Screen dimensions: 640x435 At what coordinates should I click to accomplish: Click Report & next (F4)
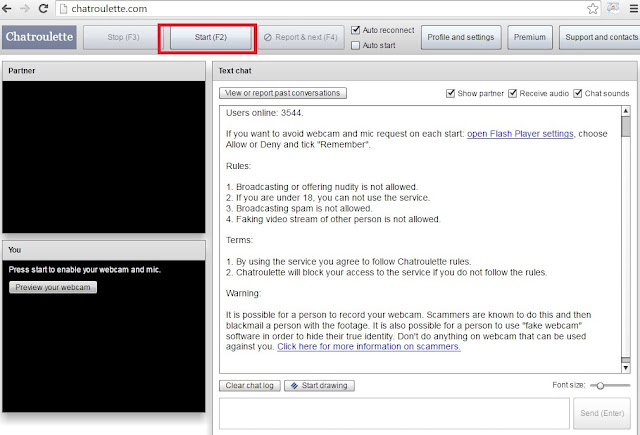point(301,37)
